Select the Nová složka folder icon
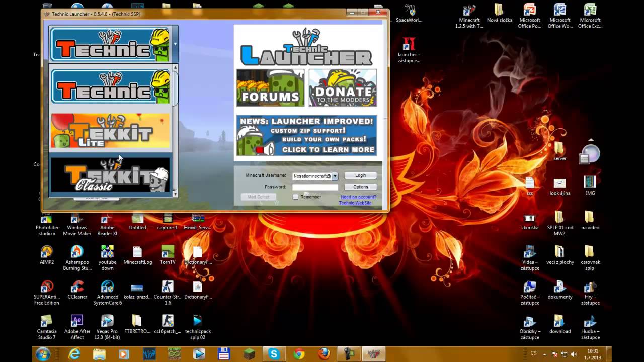 point(499,13)
